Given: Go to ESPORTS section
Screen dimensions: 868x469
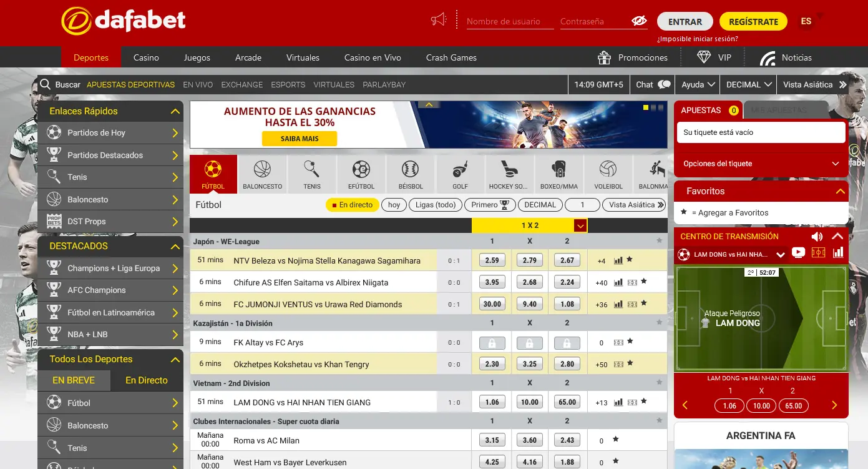Looking at the screenshot, I should tap(288, 84).
